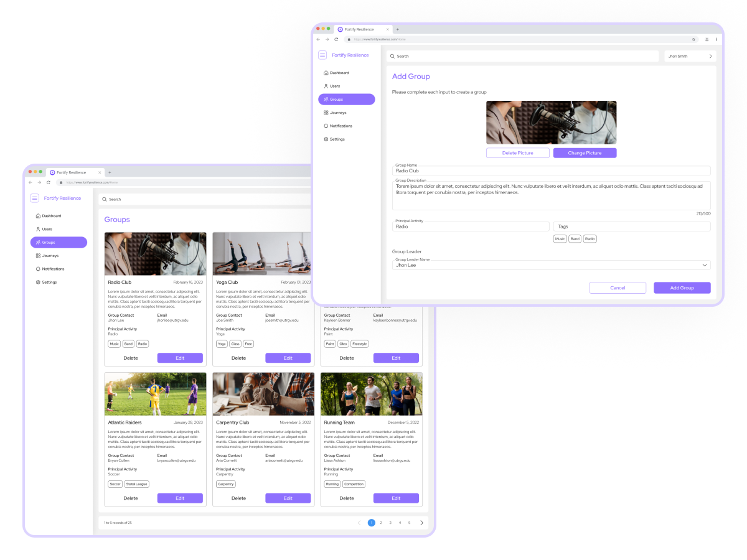Click the Notifications bell icon in Add Group sidebar

tap(326, 126)
